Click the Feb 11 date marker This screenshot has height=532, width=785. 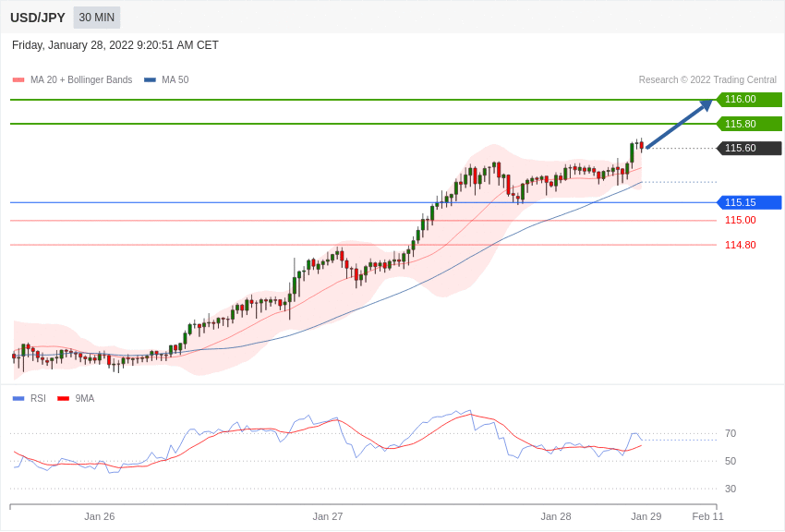tap(708, 516)
